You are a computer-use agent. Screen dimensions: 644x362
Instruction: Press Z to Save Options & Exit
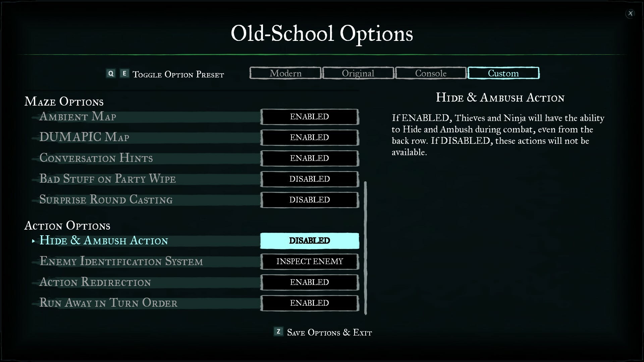322,332
